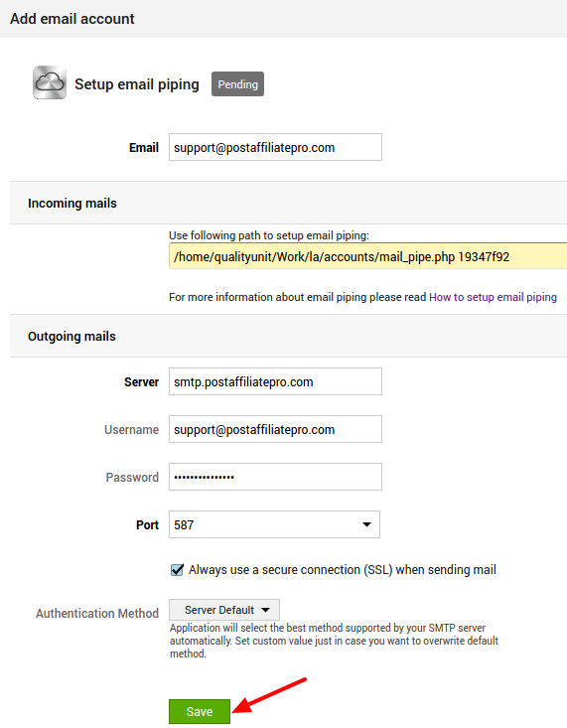Viewport: 567px width, 728px height.
Task: Click the green Save button
Action: (200, 711)
